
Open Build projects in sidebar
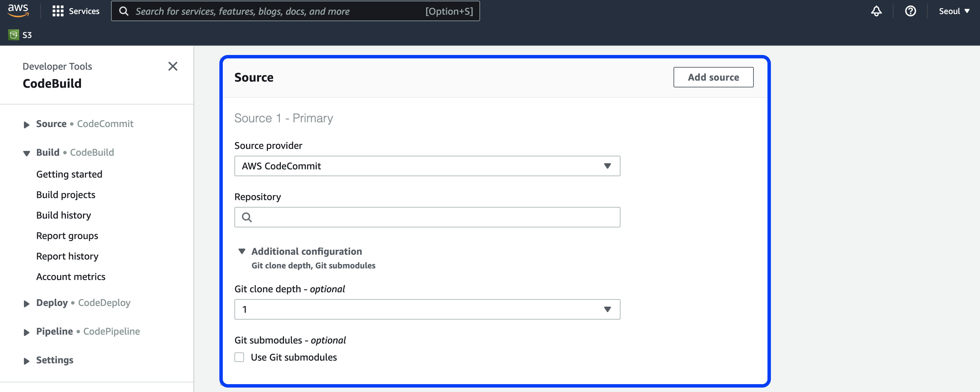65,195
